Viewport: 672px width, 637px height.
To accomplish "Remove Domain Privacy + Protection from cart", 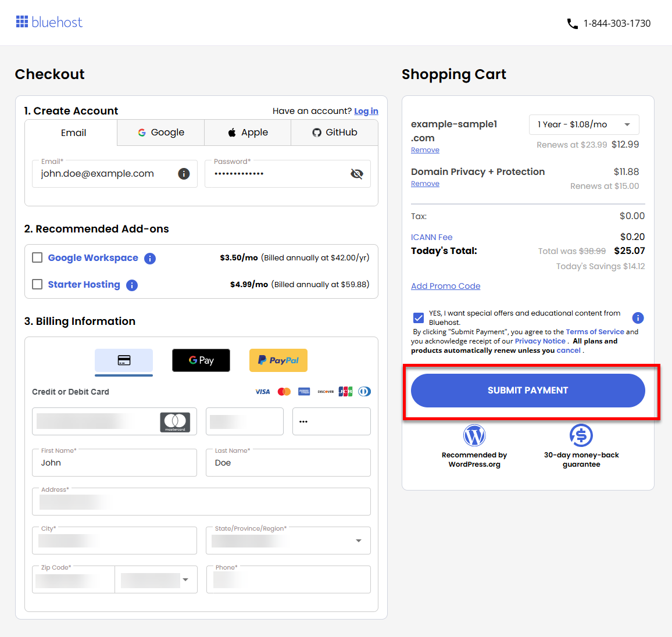I will [425, 184].
